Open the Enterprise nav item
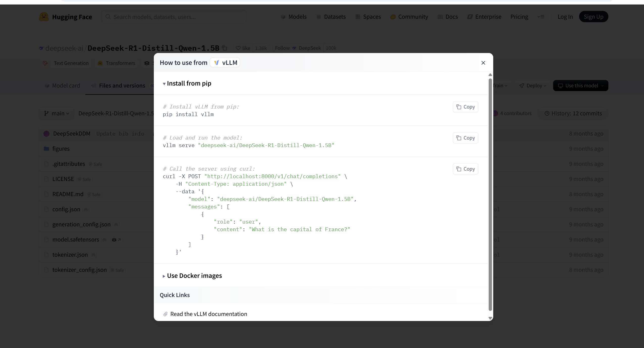This screenshot has height=348, width=644. [x=484, y=17]
